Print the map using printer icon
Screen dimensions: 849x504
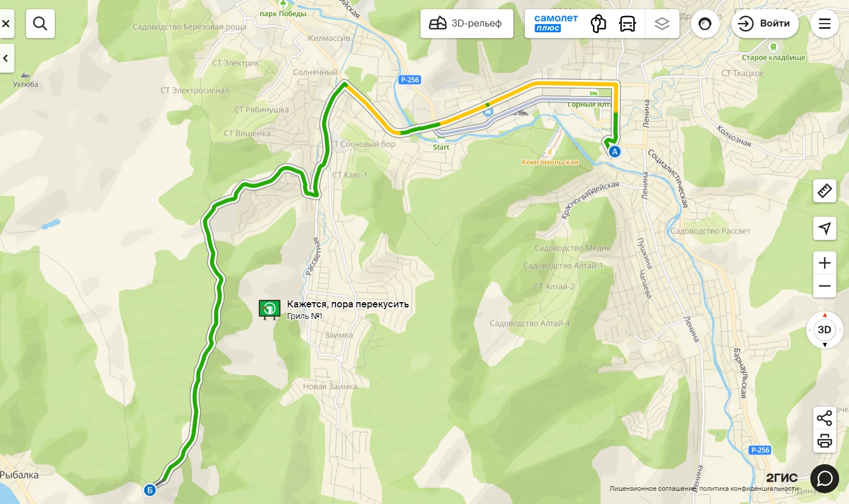tap(825, 441)
